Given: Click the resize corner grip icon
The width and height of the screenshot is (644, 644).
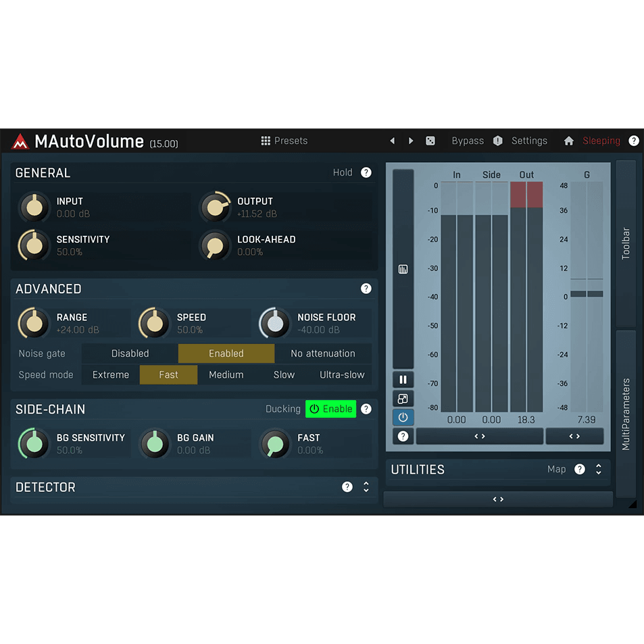Looking at the screenshot, I should coord(633,504).
